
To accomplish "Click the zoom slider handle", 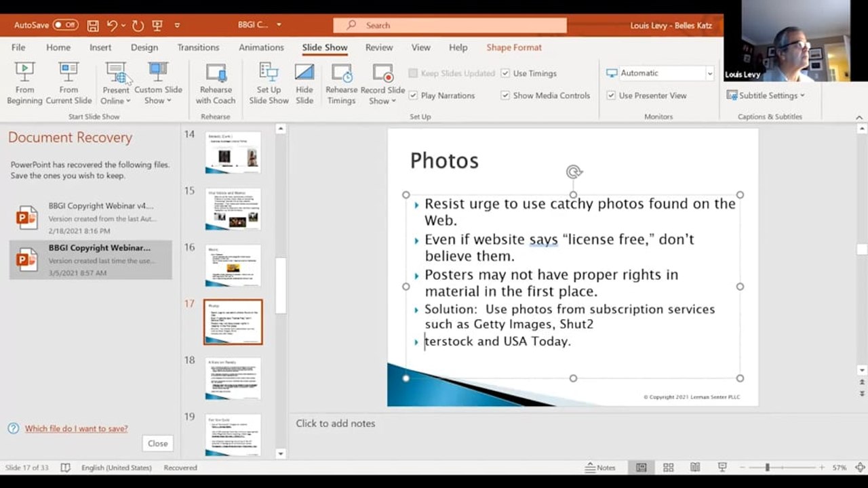I will 768,468.
